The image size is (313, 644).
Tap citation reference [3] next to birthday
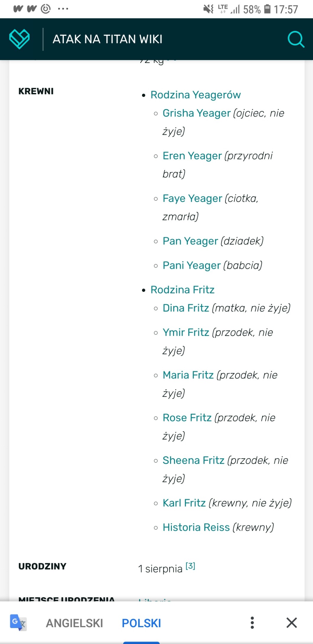point(190,566)
